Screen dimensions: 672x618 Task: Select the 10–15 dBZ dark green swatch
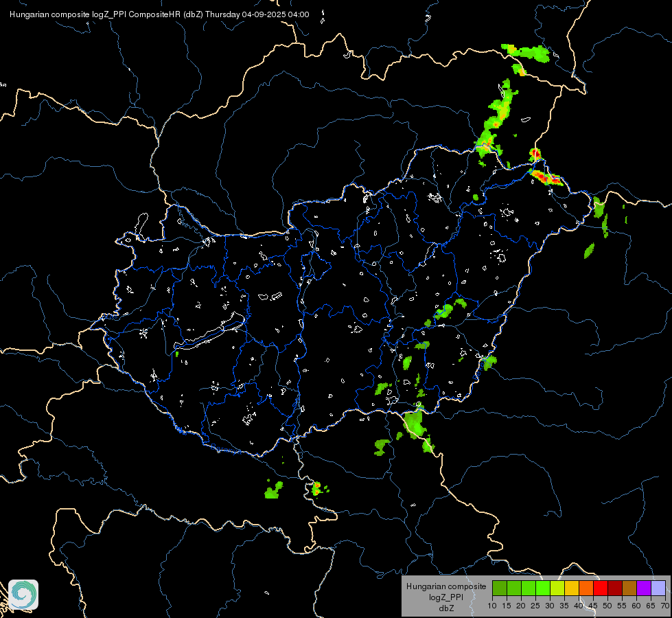coord(500,588)
